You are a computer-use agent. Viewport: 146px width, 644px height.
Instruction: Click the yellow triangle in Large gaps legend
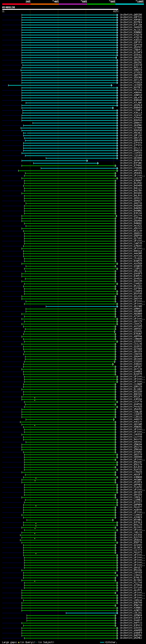coord(19,642)
